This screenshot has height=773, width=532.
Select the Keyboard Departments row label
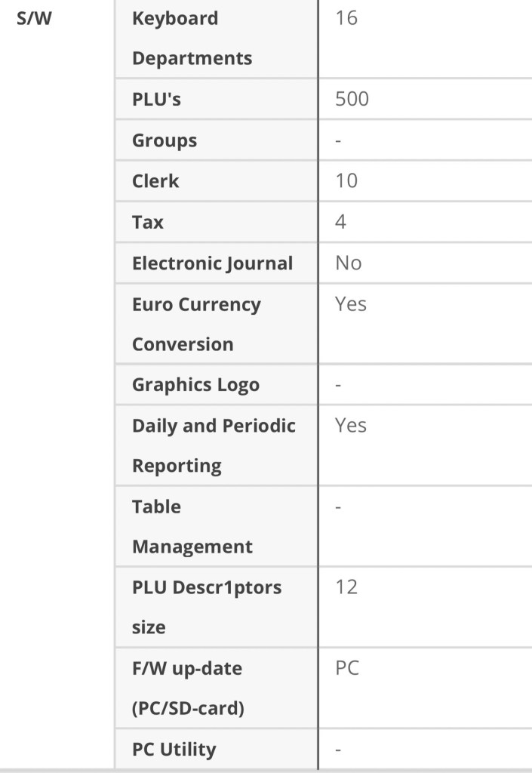click(192, 38)
